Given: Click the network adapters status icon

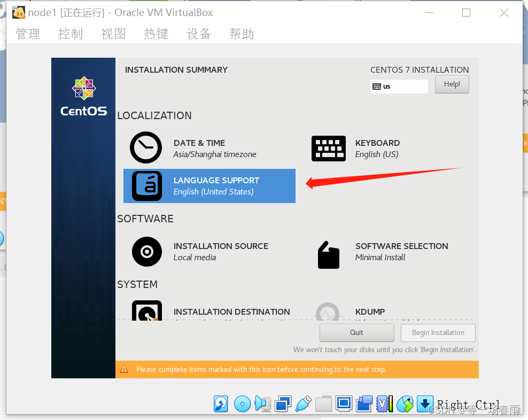Looking at the screenshot, I should pyautogui.click(x=283, y=404).
